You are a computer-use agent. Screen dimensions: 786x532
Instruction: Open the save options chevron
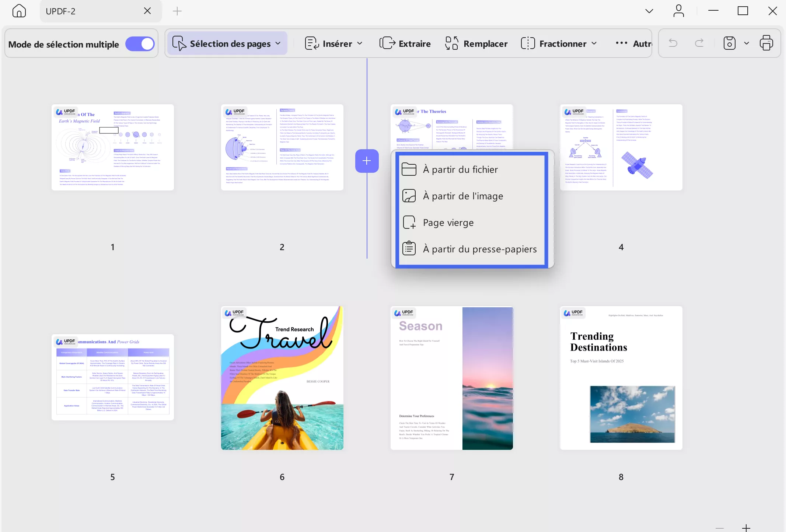pyautogui.click(x=746, y=43)
